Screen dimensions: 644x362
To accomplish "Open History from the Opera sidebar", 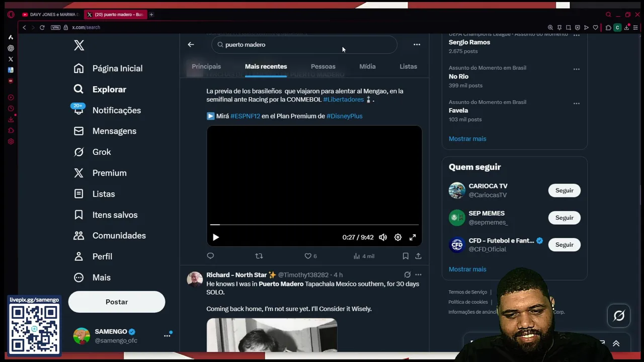I will click(x=11, y=109).
